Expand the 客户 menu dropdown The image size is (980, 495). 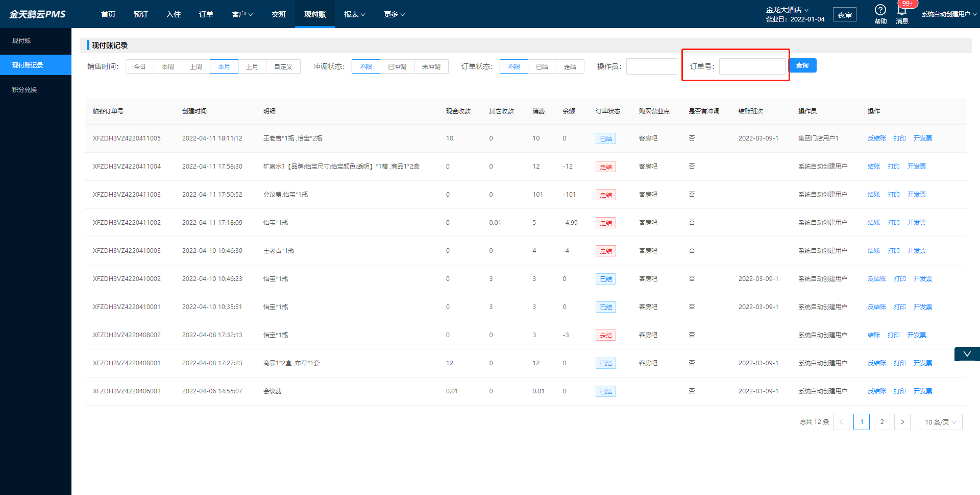click(242, 14)
